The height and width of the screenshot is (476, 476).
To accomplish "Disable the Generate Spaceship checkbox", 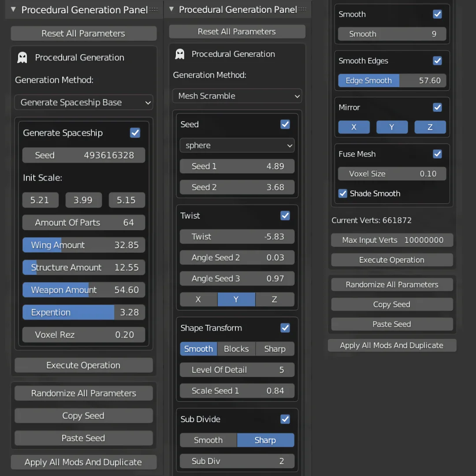I will (135, 133).
